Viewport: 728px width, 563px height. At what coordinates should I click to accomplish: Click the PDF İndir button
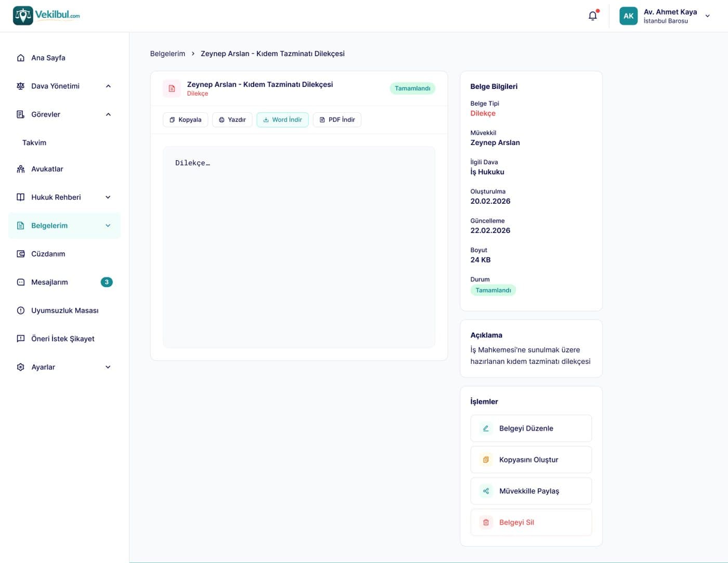pos(337,120)
